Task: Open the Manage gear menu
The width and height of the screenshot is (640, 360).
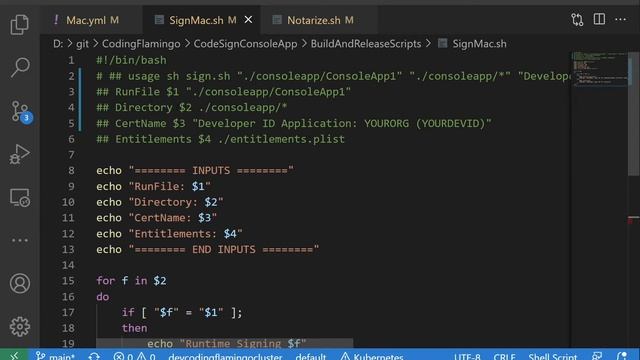Action: tap(20, 327)
